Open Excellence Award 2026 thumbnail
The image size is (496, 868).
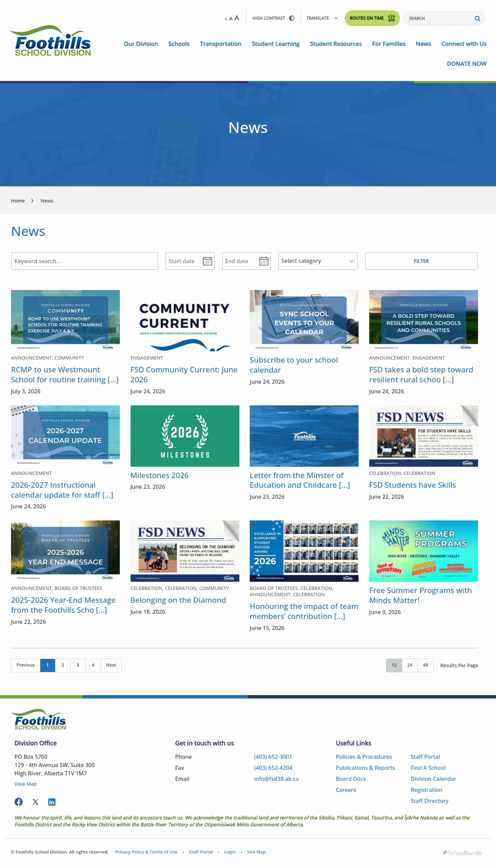pos(304,551)
